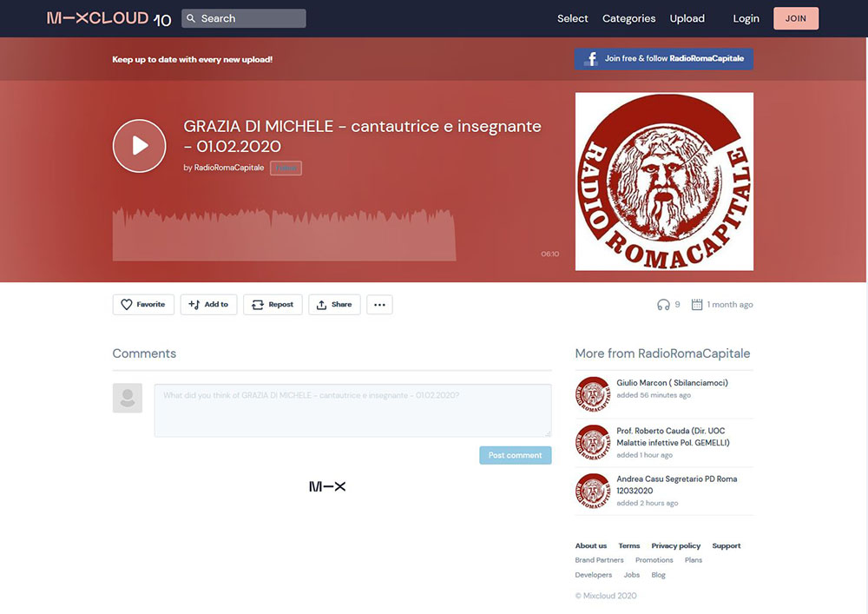Open the Plans footer link

693,560
